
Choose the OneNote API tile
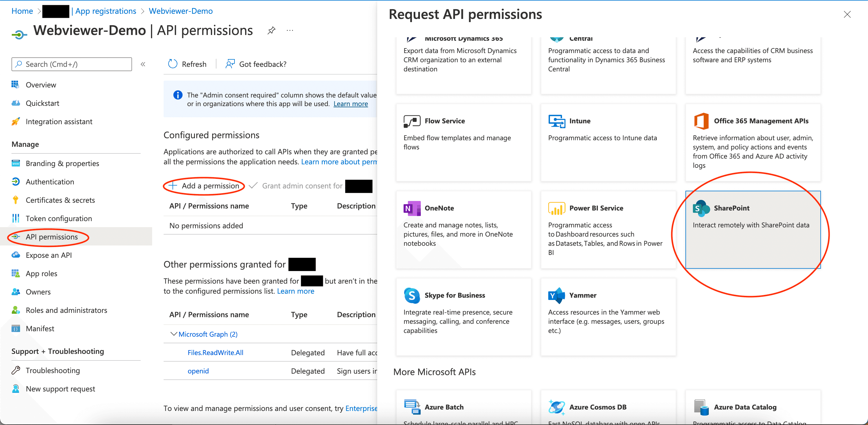pos(463,229)
